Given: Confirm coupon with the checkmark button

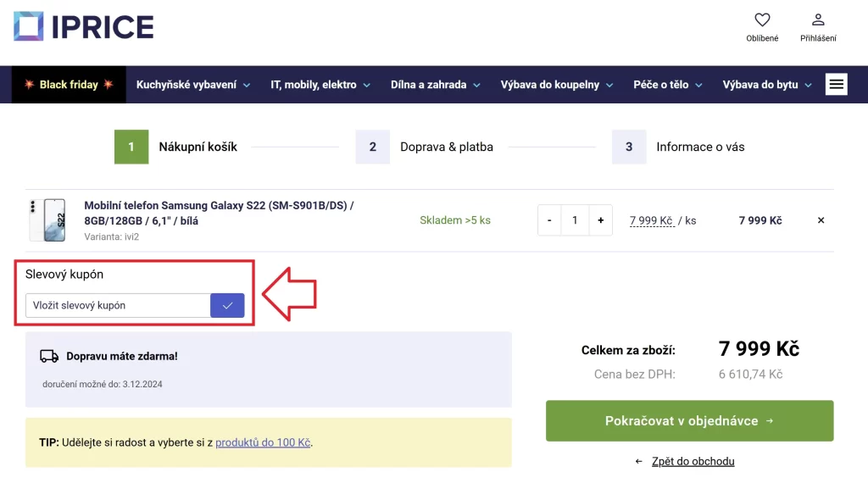Looking at the screenshot, I should click(227, 305).
